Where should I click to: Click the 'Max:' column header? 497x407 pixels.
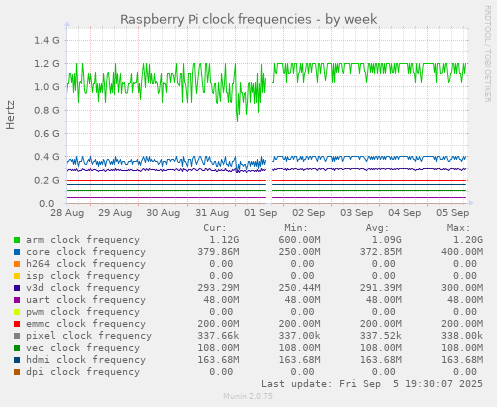(x=458, y=228)
